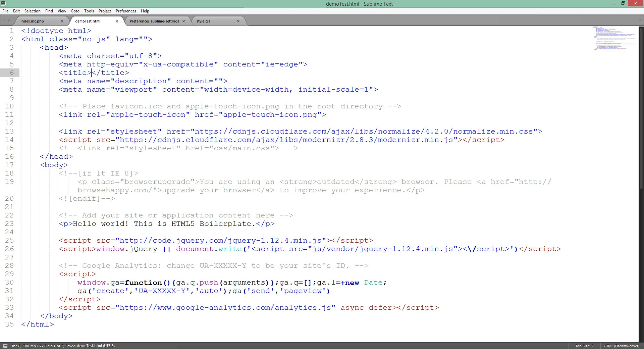This screenshot has height=349, width=644.
Task: Click the closing "</html>" tag
Action: click(38, 325)
